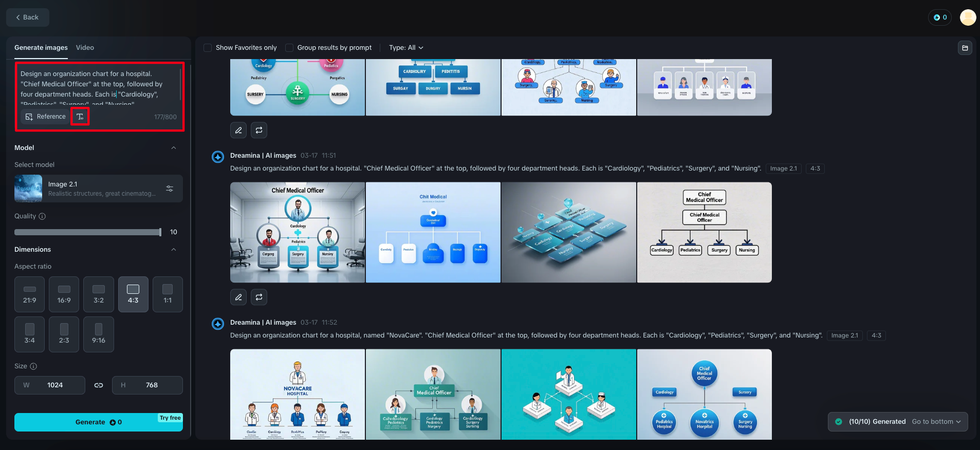Show the Size info tooltip icon

(33, 366)
